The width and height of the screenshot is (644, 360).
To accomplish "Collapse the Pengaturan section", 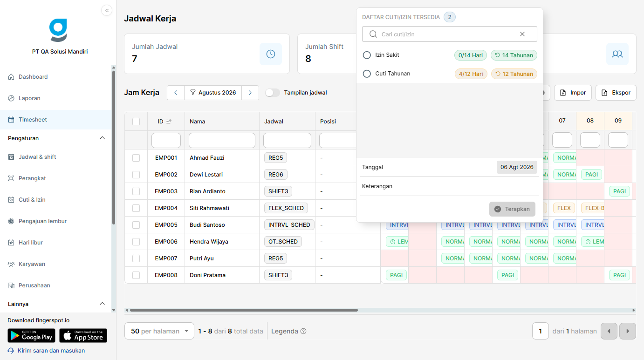I will click(103, 138).
